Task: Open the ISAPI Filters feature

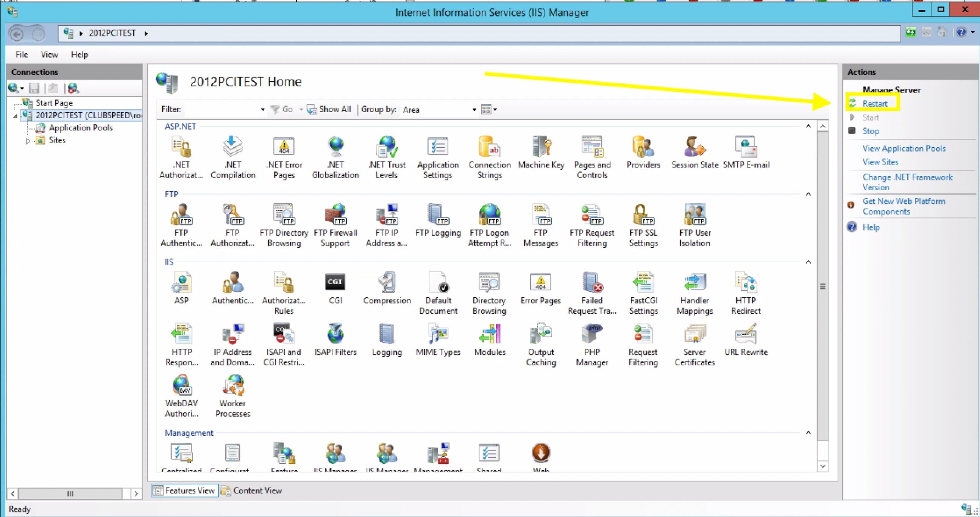Action: pyautogui.click(x=335, y=340)
